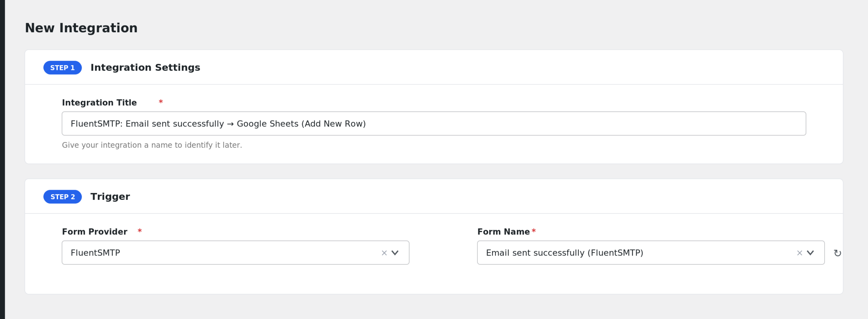Click the Form Name label

[x=504, y=232]
